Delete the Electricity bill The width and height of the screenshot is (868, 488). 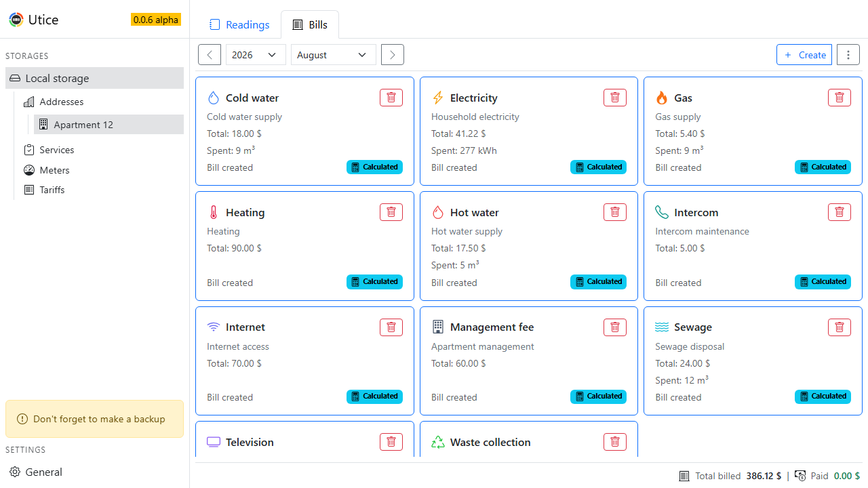(x=615, y=98)
